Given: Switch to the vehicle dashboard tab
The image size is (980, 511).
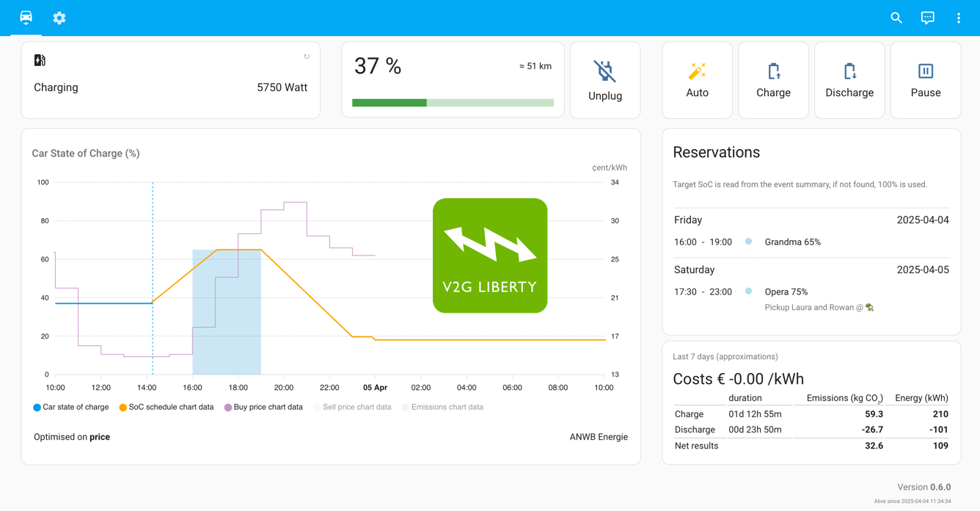Looking at the screenshot, I should coord(26,18).
